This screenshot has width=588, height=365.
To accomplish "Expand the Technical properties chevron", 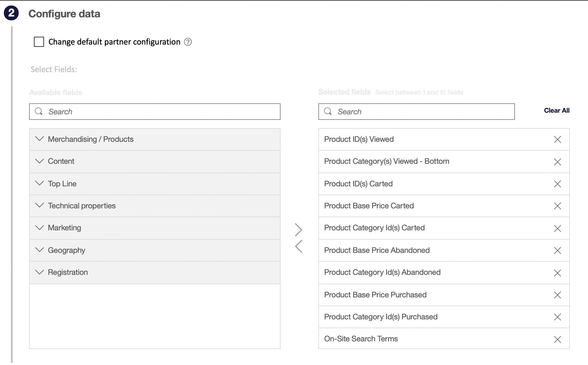I will (x=40, y=205).
